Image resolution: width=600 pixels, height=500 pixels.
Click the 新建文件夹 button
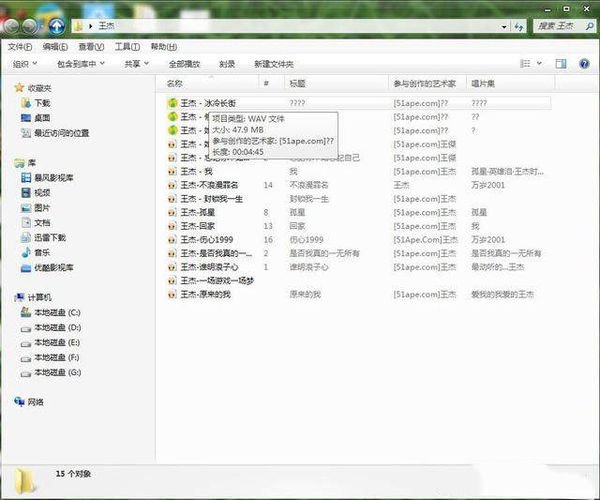point(274,64)
